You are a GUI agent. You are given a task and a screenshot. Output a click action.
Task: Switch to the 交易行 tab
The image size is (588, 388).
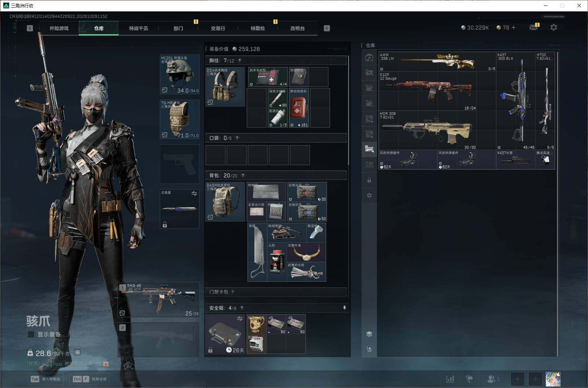tap(218, 28)
